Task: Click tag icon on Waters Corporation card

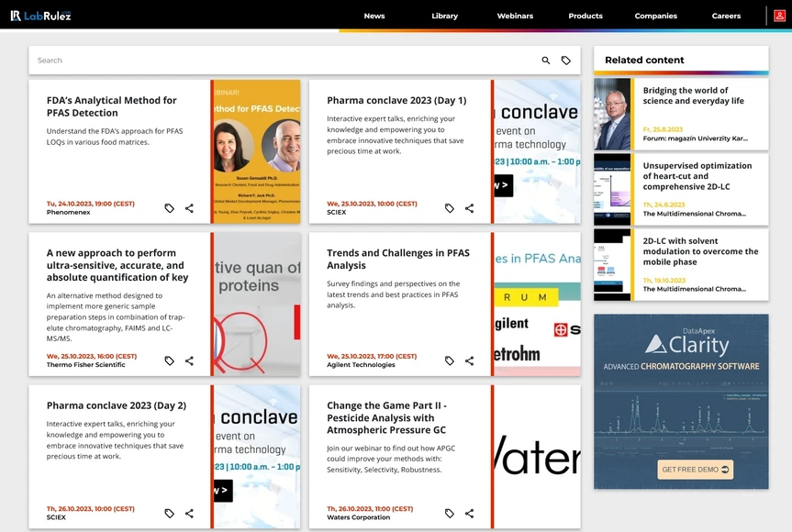Action: (450, 514)
